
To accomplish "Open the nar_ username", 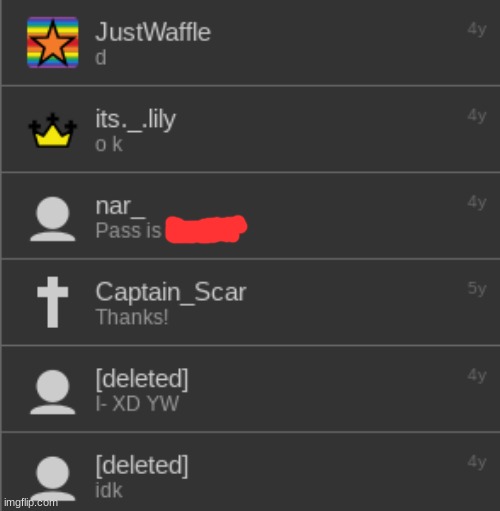I will click(120, 207).
